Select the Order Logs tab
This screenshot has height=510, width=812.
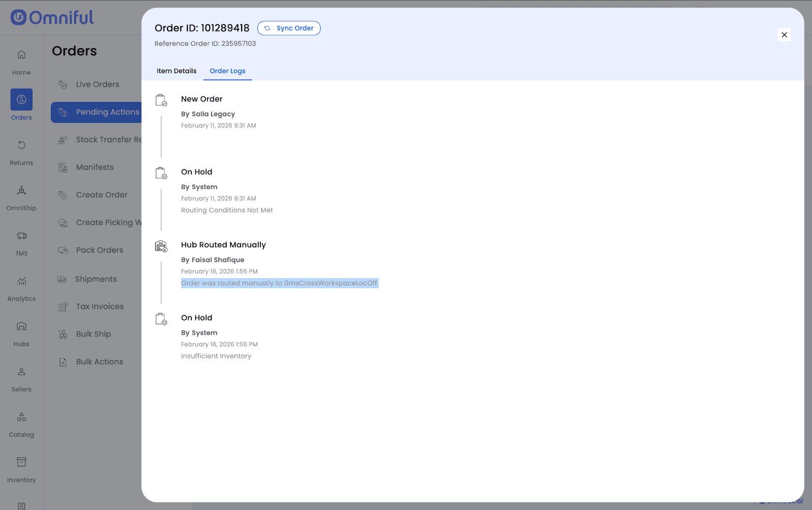pos(227,71)
